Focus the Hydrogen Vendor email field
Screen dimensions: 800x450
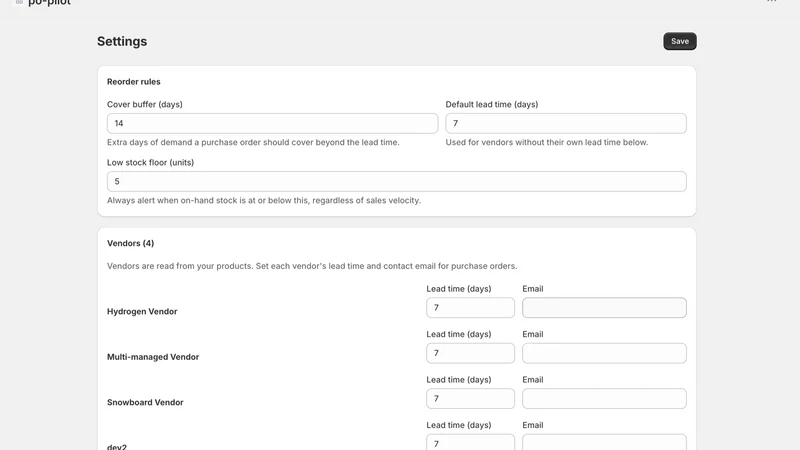click(604, 308)
